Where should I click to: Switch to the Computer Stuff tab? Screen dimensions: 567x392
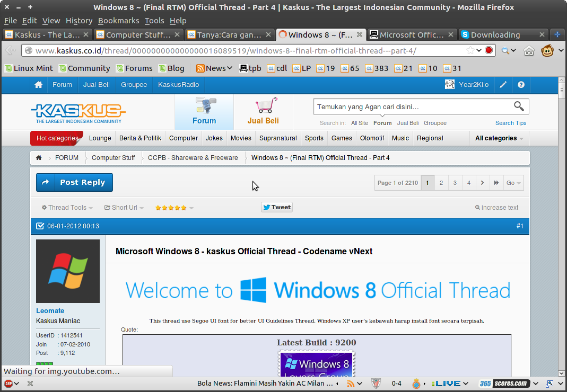(x=138, y=34)
